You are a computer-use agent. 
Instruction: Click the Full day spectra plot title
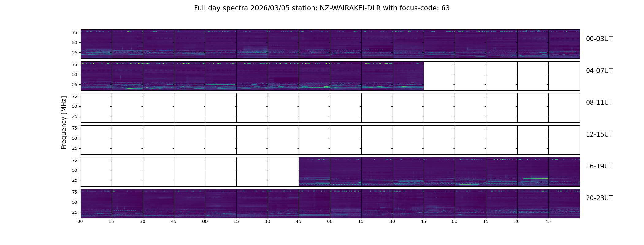[322, 8]
